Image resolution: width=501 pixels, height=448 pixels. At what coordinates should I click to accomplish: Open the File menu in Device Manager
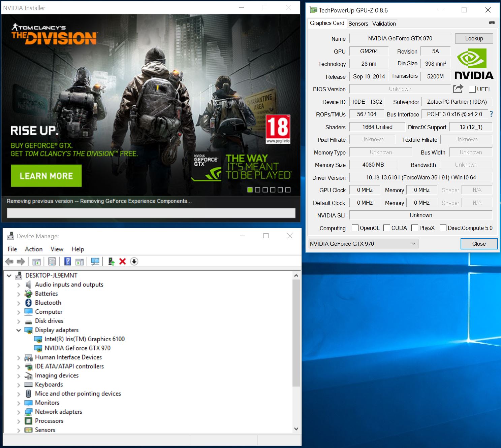(x=12, y=249)
